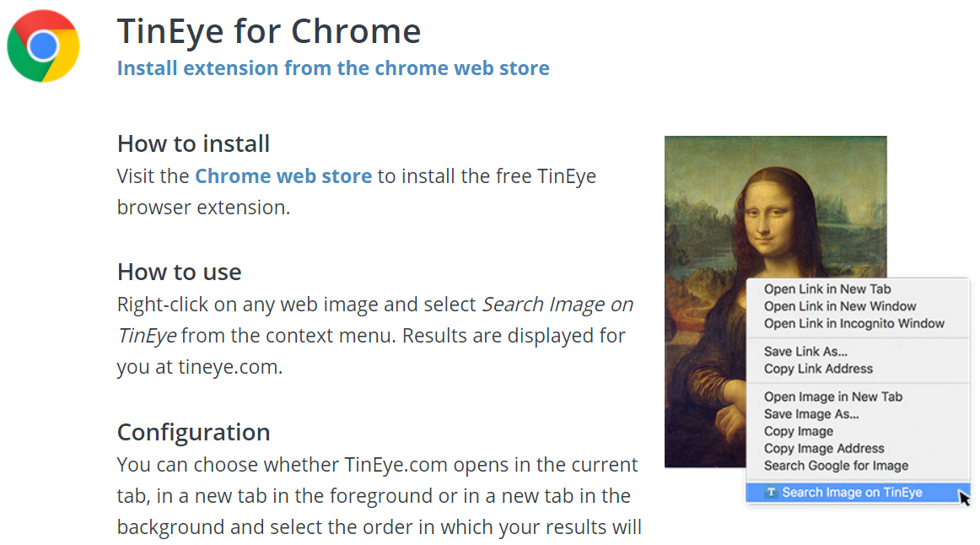This screenshot has height=545, width=980.
Task: Open the 'Install extension from the chrome web store' link
Action: 333,68
